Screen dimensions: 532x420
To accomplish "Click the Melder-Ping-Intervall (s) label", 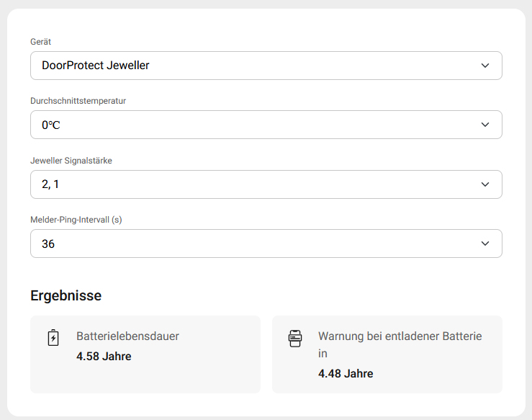I will (76, 220).
